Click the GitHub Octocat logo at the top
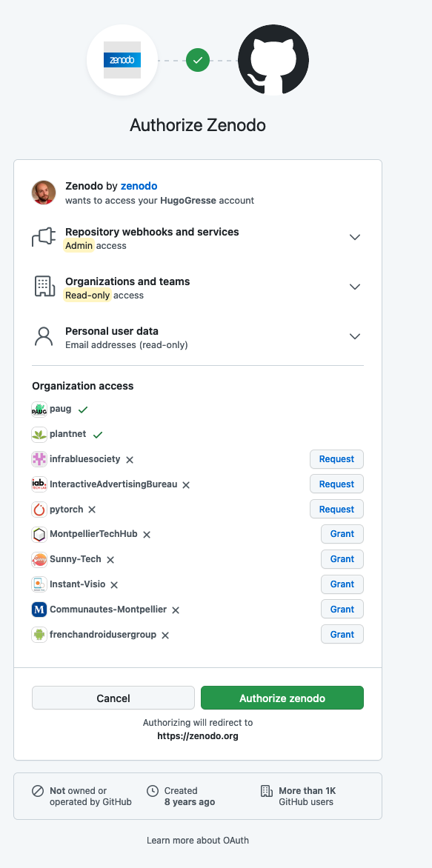The height and width of the screenshot is (868, 432). tap(273, 61)
